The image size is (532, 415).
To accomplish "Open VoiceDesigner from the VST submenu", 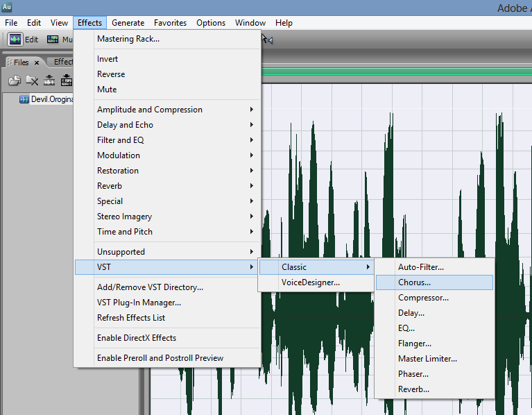I will [x=310, y=282].
